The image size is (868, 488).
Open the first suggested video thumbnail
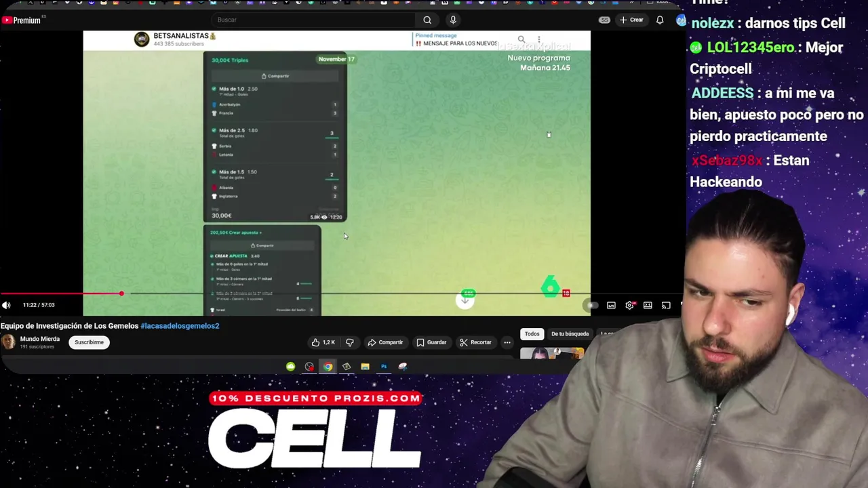tap(551, 353)
